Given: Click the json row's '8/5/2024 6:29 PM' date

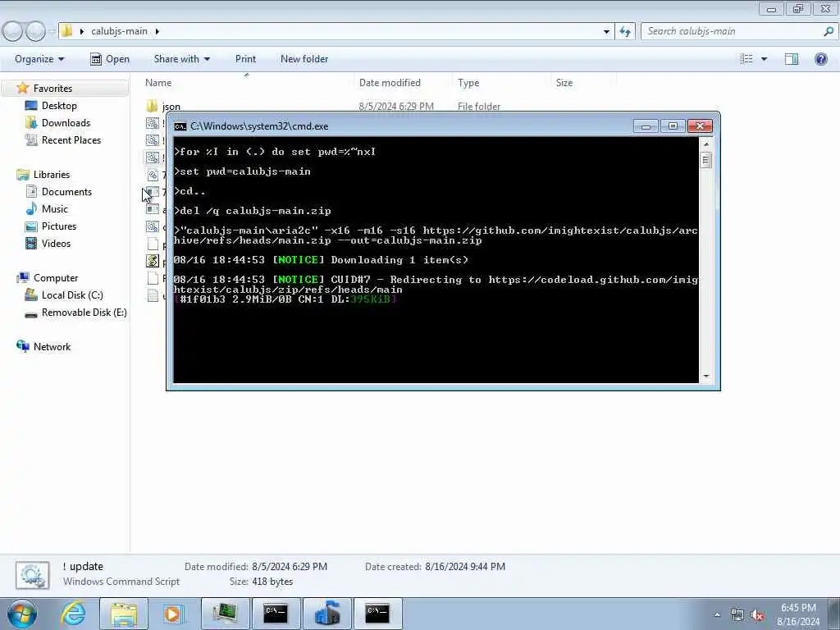Looking at the screenshot, I should click(396, 107).
